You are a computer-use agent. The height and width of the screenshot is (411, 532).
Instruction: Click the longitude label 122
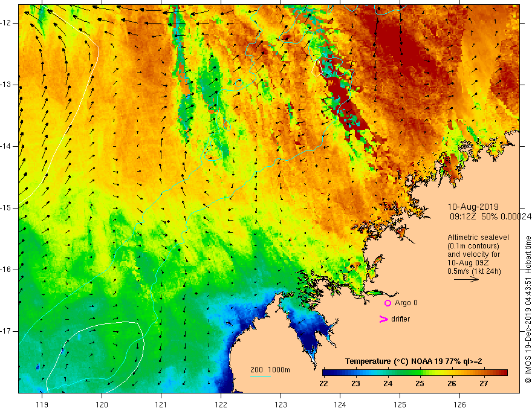click(x=221, y=404)
